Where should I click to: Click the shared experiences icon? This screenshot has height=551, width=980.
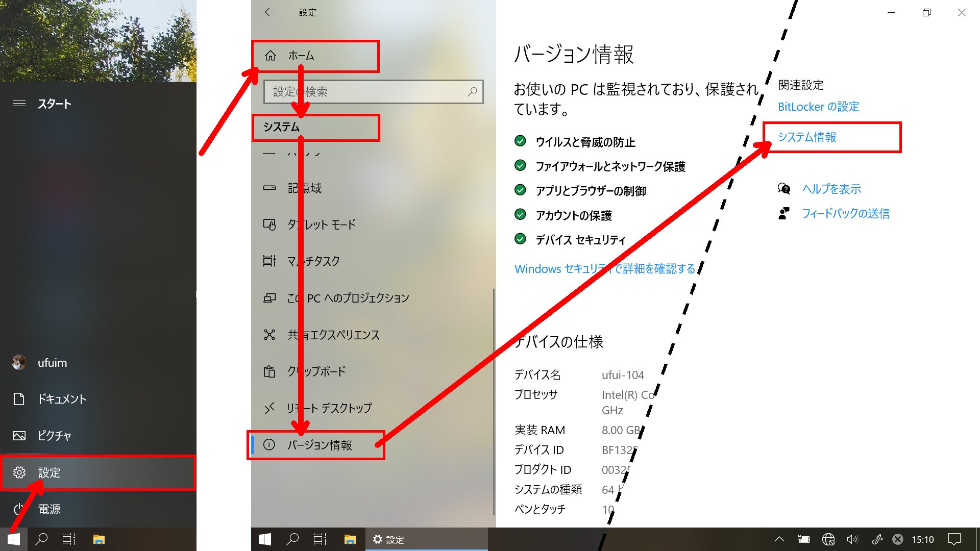tap(269, 335)
